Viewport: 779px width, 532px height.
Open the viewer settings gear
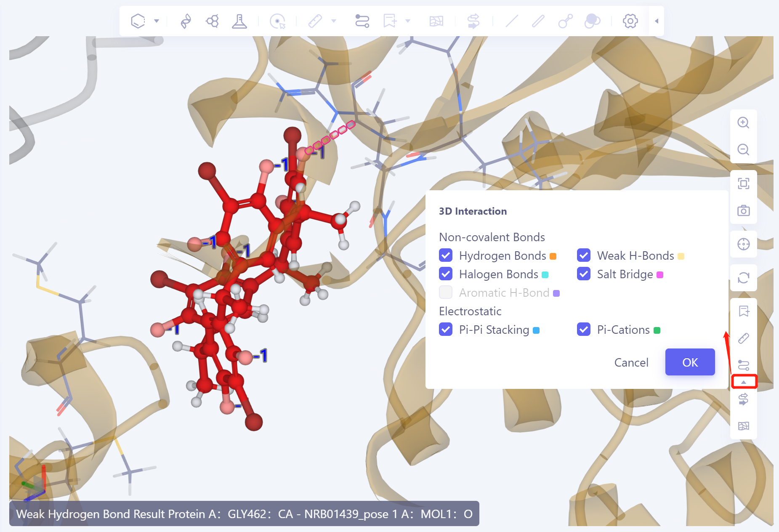coord(630,21)
